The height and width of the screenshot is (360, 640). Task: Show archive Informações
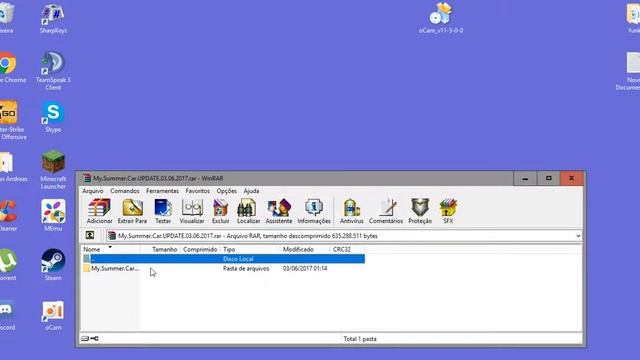click(314, 211)
